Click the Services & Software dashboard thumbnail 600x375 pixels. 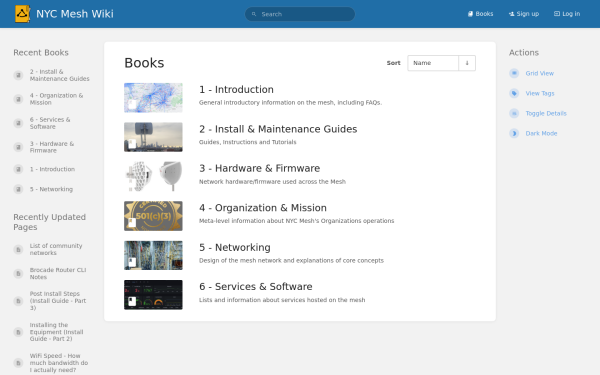(153, 295)
